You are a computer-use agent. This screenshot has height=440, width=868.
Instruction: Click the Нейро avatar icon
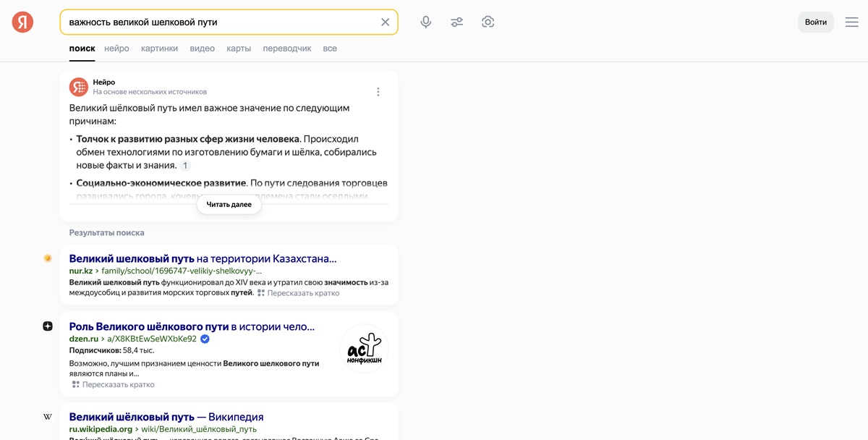(78, 87)
